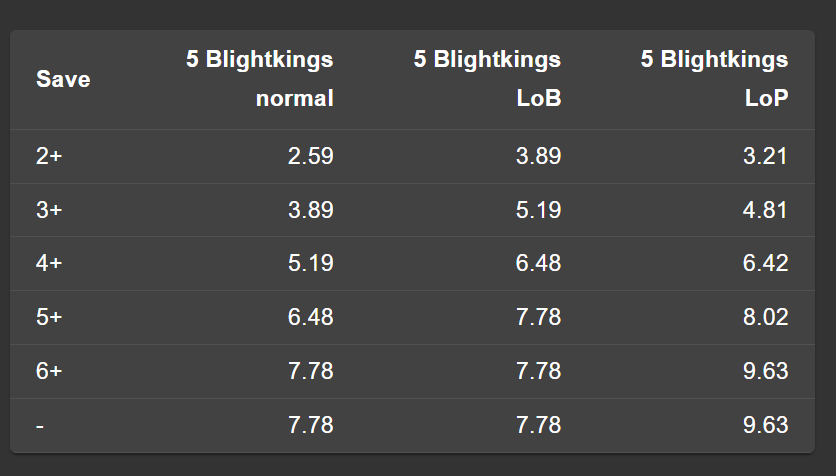Select the dash (no save) row label
Screen dimensions: 836x476
pos(40,425)
